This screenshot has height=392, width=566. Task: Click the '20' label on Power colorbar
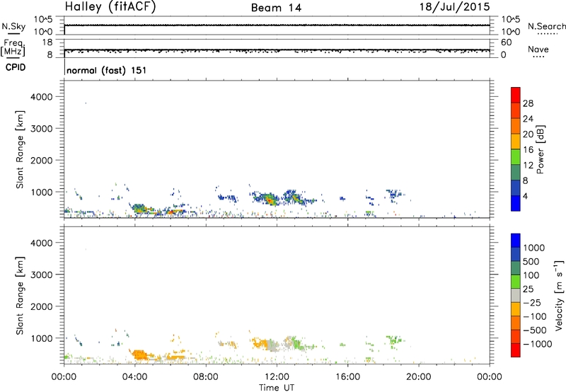528,134
